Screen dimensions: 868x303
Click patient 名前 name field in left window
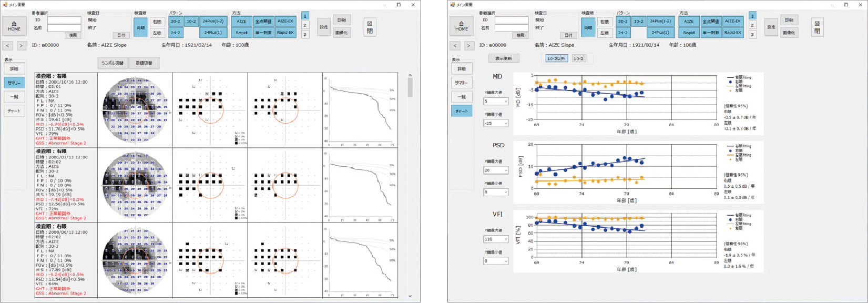[x=64, y=28]
